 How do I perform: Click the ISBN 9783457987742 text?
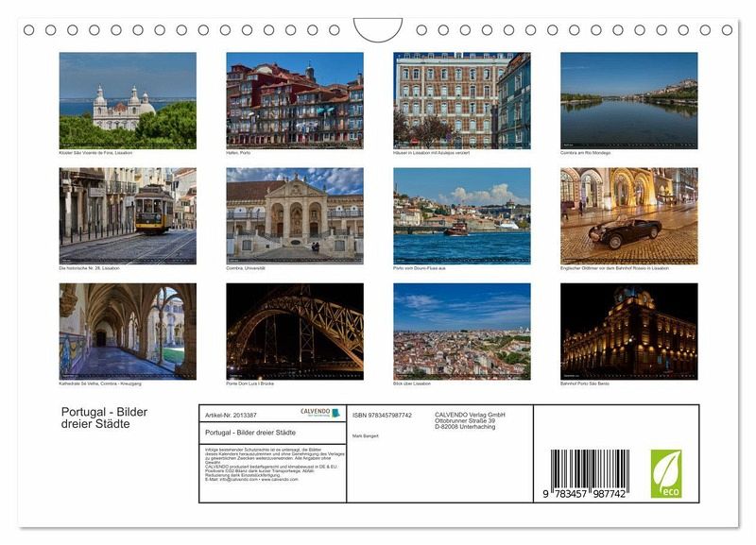382,415
